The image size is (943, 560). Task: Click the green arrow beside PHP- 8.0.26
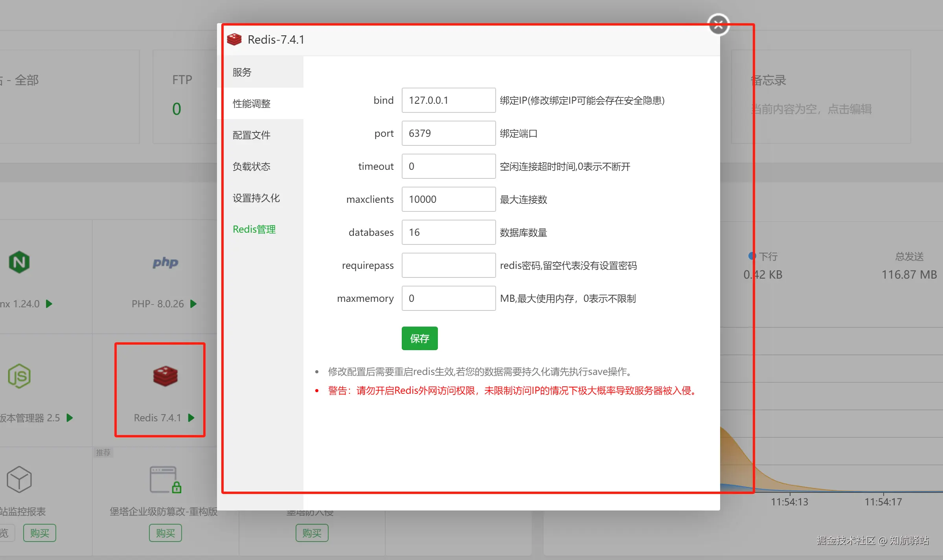point(193,304)
